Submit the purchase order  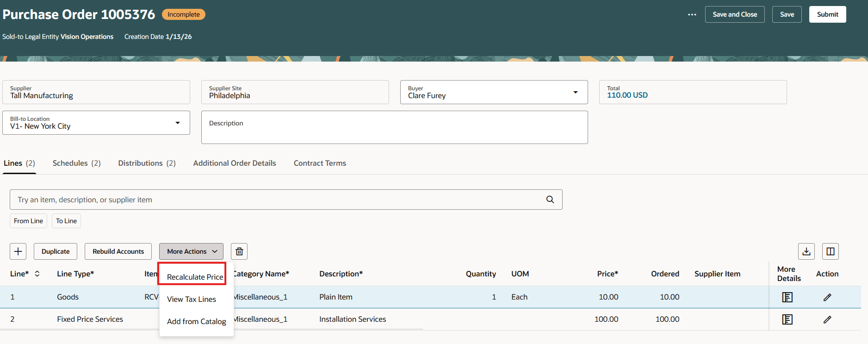point(827,14)
